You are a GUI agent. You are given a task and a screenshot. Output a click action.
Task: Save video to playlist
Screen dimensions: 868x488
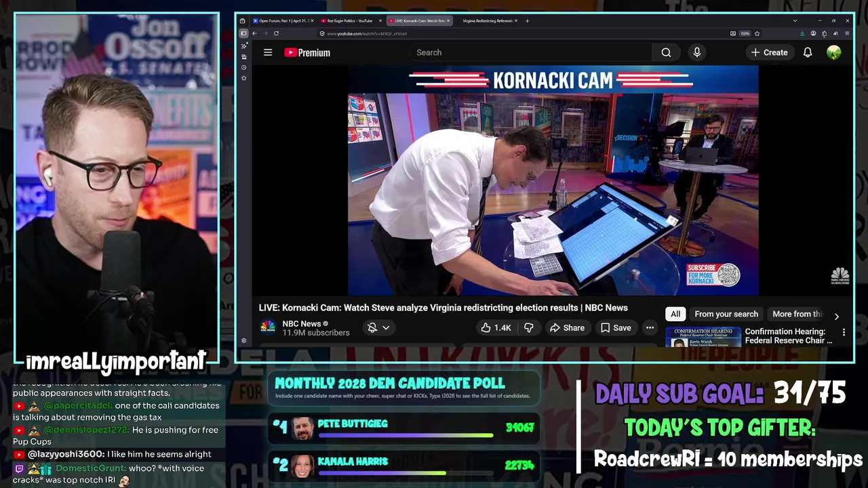[616, 327]
